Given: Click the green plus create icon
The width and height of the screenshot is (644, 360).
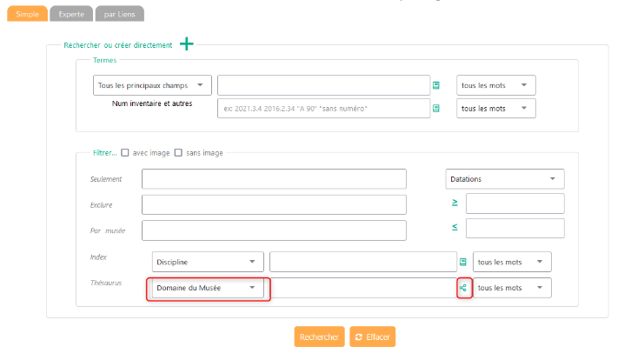Looking at the screenshot, I should click(x=186, y=44).
